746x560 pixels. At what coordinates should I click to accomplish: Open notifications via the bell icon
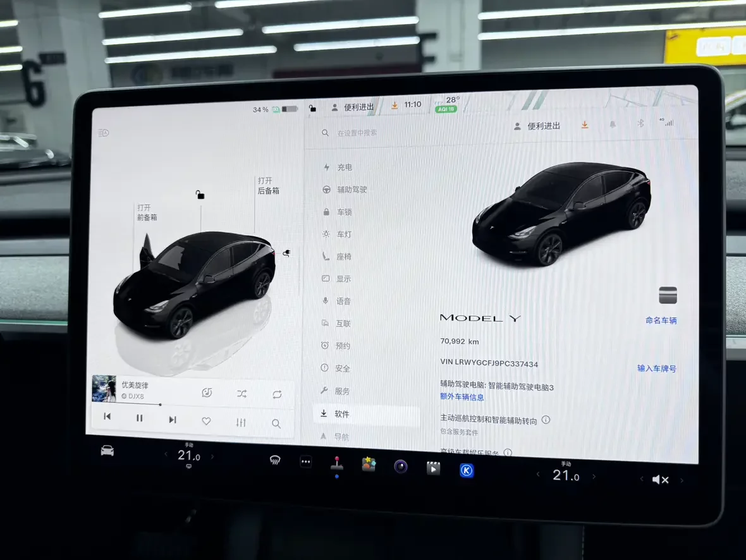pos(613,124)
